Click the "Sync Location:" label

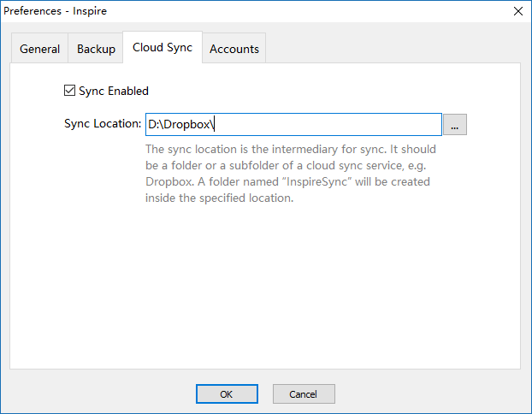pyautogui.click(x=102, y=124)
